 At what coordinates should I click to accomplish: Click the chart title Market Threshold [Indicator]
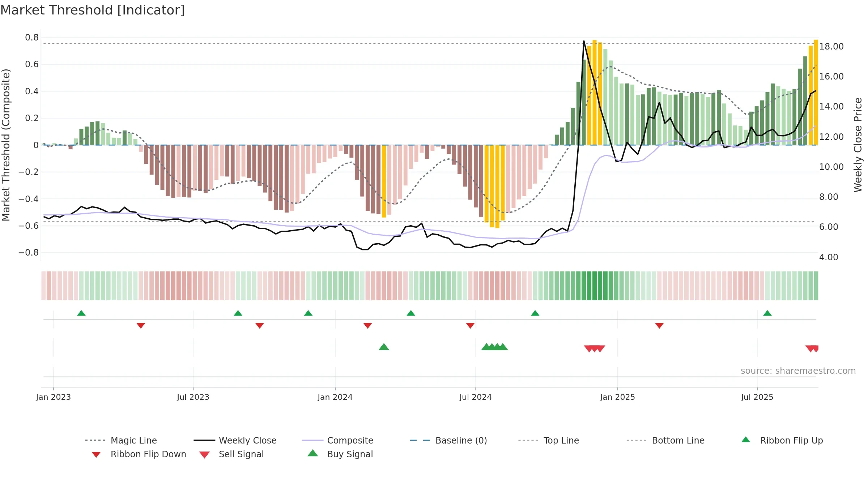coord(93,10)
